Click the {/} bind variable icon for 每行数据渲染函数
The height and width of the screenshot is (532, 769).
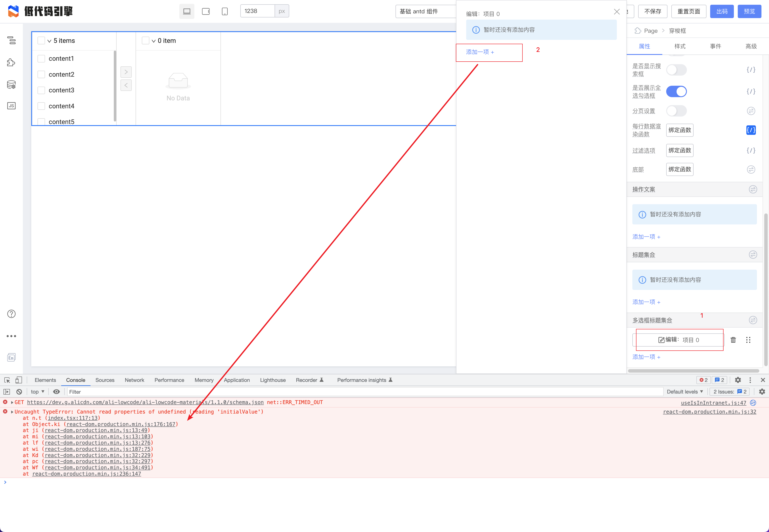click(x=751, y=130)
